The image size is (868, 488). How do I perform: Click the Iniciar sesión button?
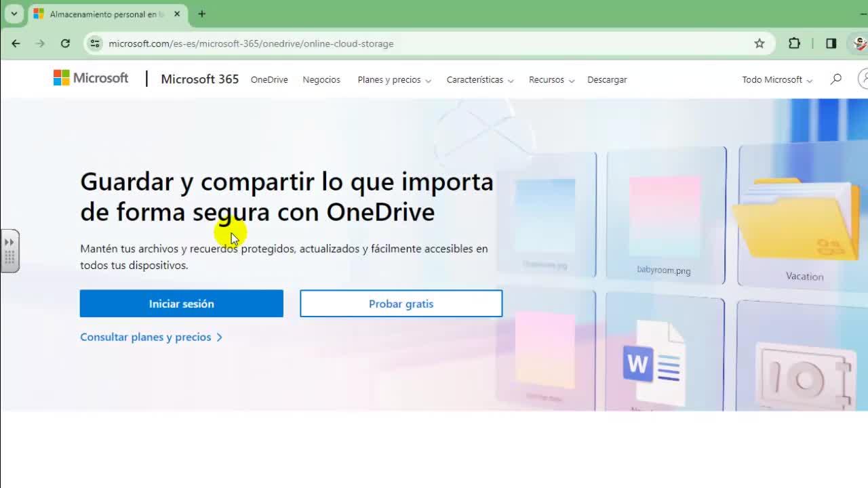coord(182,304)
